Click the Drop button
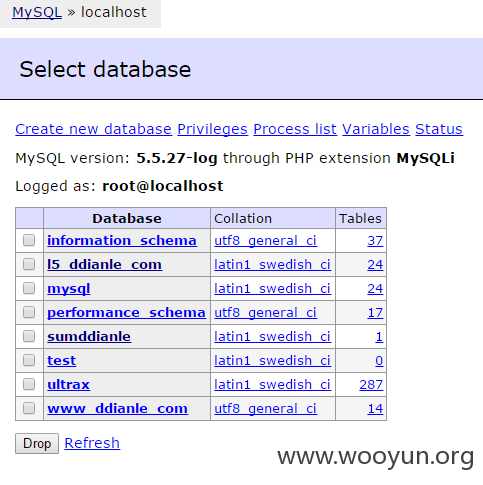The height and width of the screenshot is (485, 483). [37, 444]
